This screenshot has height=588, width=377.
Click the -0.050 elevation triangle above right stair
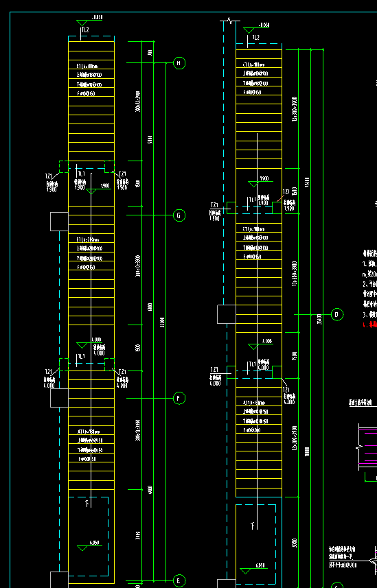tap(249, 30)
